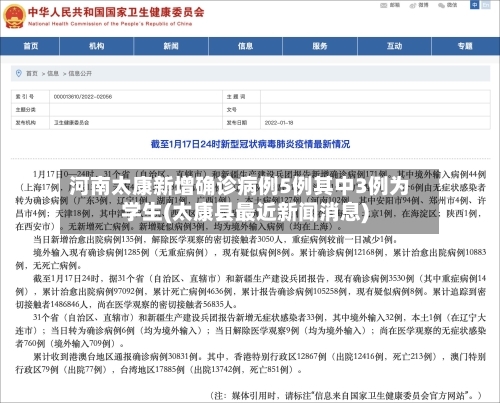Click the footnote 注：媒体引用时
The width and height of the screenshot is (500, 403).
click(346, 395)
